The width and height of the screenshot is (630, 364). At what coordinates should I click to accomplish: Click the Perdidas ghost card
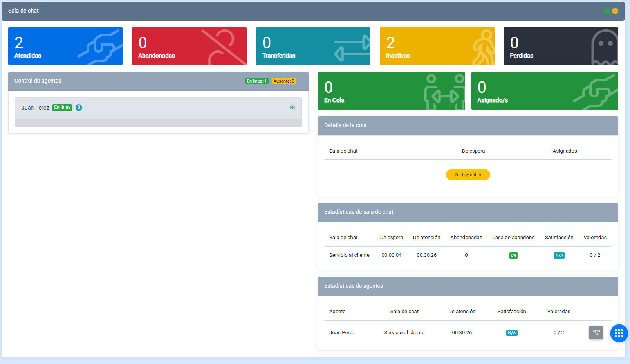pos(561,46)
